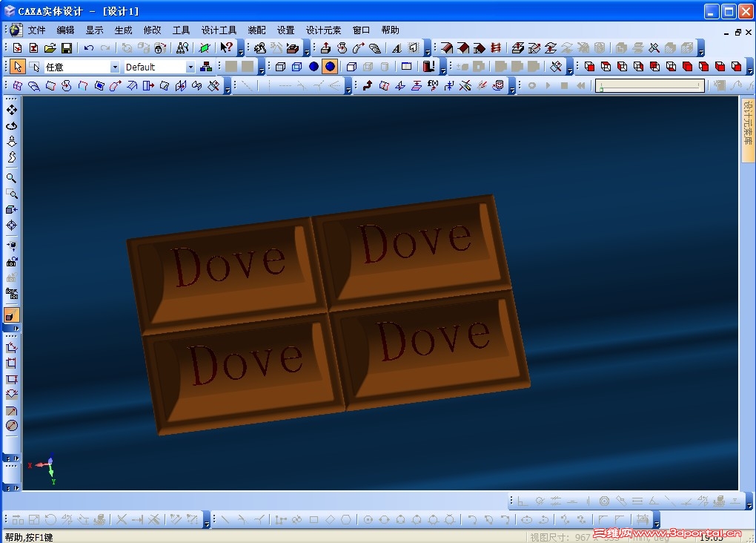The width and height of the screenshot is (756, 543).
Task: Click the undo arrow icon
Action: point(89,47)
